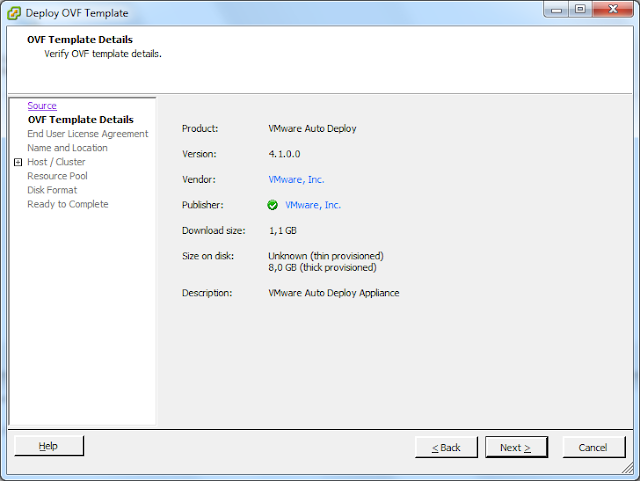
Task: Click the product value VMware Auto Deploy
Action: (x=312, y=129)
